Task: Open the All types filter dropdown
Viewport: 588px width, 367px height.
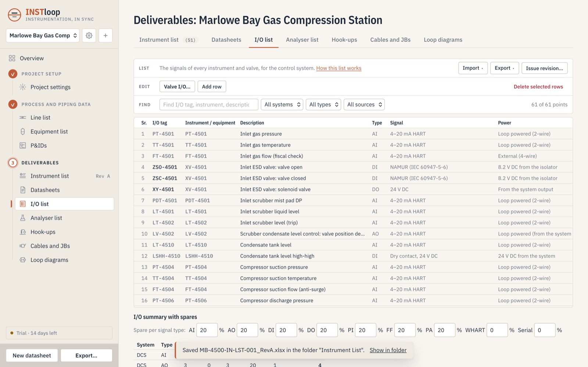Action: tap(323, 105)
